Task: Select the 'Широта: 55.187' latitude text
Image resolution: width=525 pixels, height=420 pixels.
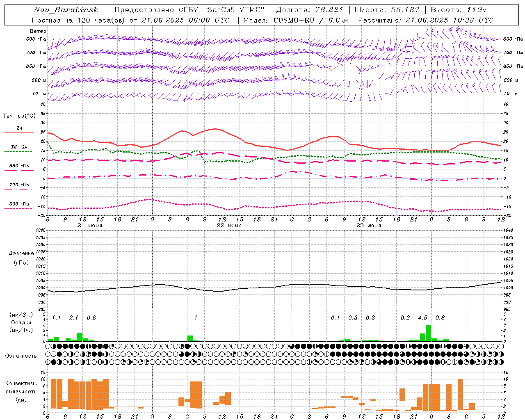Action: 387,10
